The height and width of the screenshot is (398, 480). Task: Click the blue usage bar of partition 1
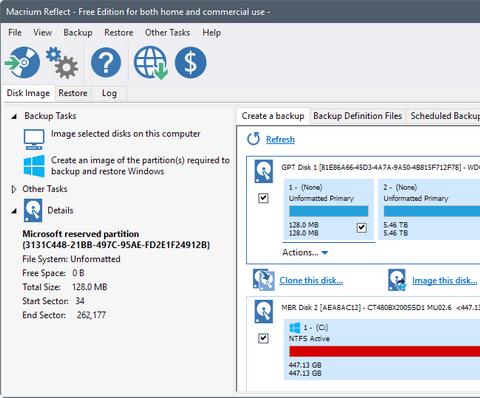[x=329, y=211]
